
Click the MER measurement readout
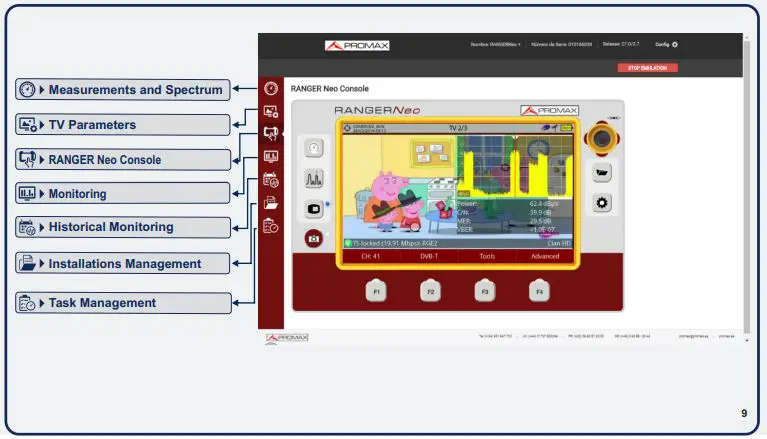point(504,221)
